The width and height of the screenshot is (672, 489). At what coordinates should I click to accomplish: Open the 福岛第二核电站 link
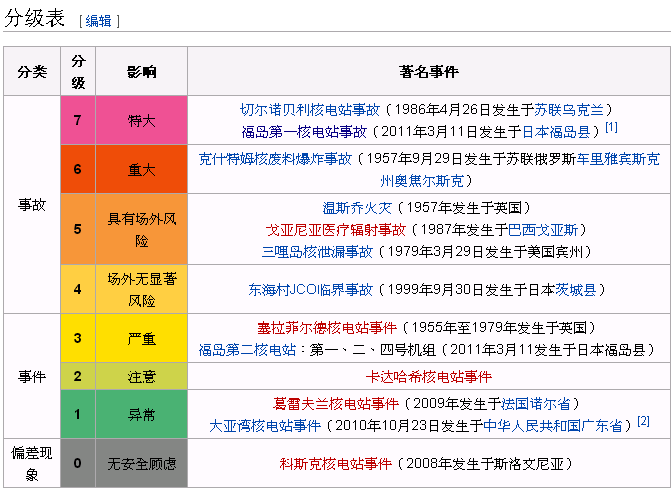(247, 350)
